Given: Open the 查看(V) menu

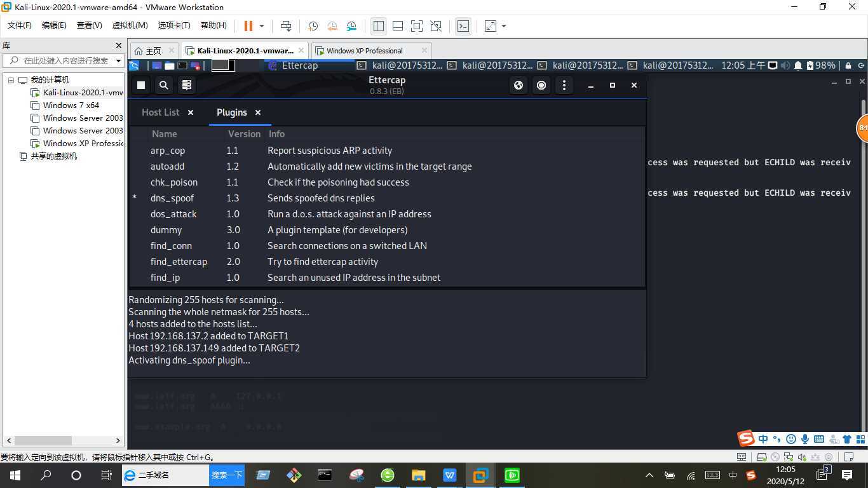Looking at the screenshot, I should click(89, 25).
